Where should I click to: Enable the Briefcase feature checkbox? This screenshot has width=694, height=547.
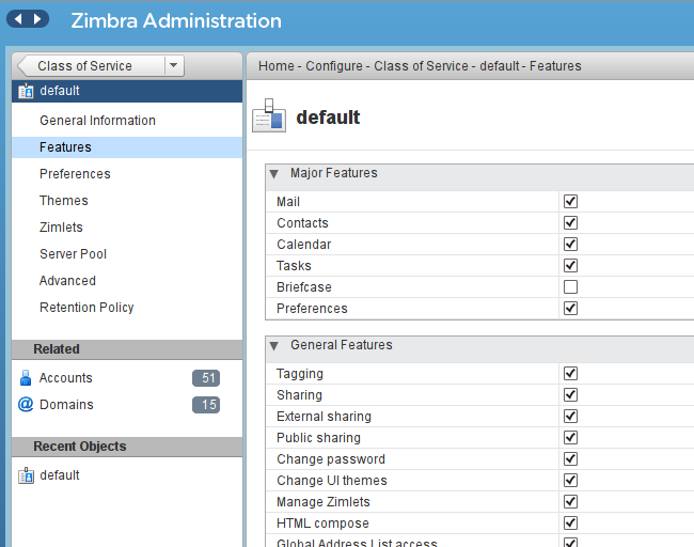tap(571, 287)
